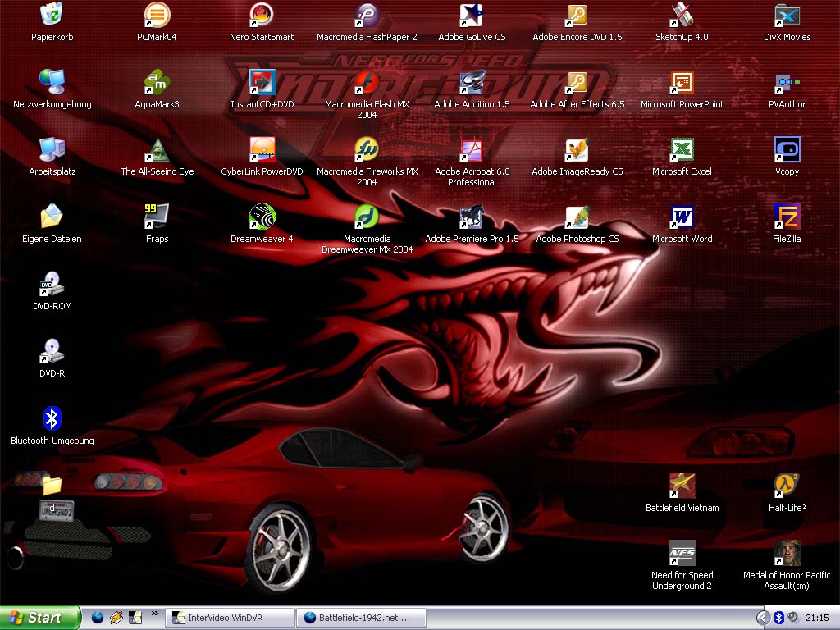Click the Adobe After Effects 6.5 icon
This screenshot has height=630, width=840.
click(577, 83)
